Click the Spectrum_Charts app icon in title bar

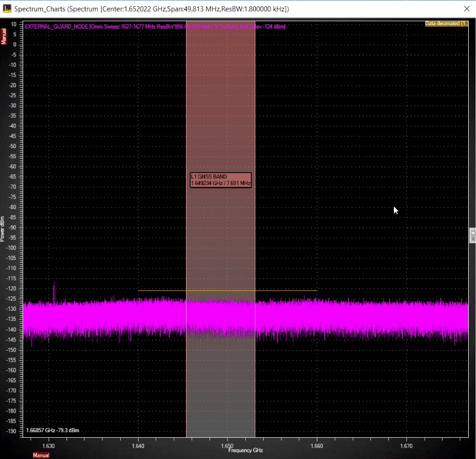point(7,8)
